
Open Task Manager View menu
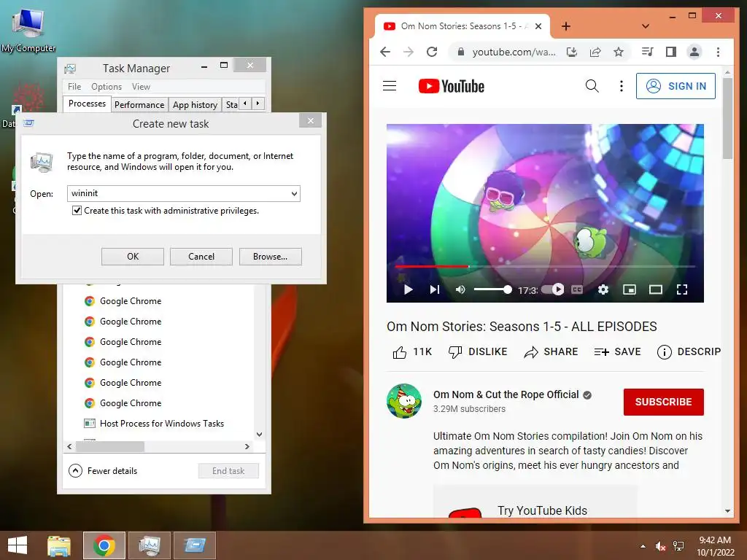[x=141, y=87]
